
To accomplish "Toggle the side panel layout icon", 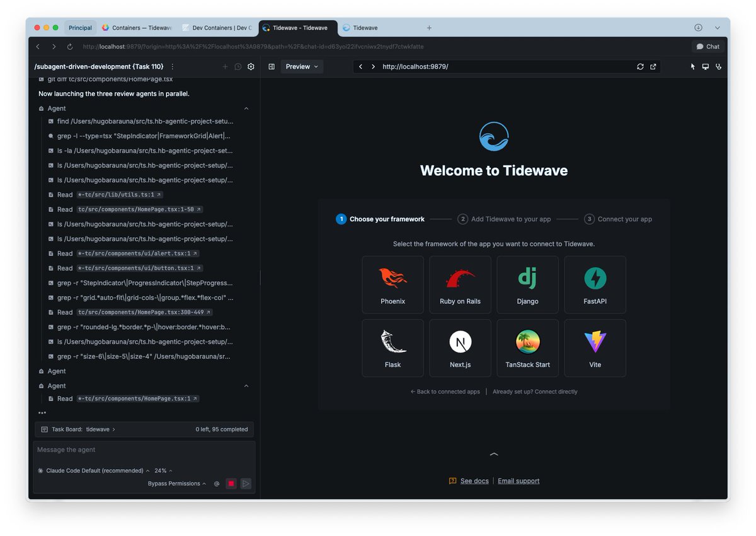I will click(x=272, y=66).
